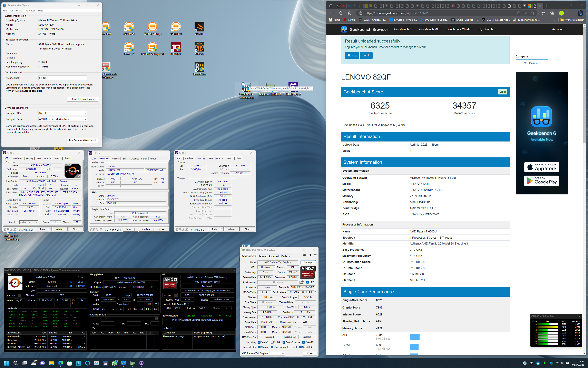
Task: Click the Set Baseline button
Action: click(x=532, y=63)
